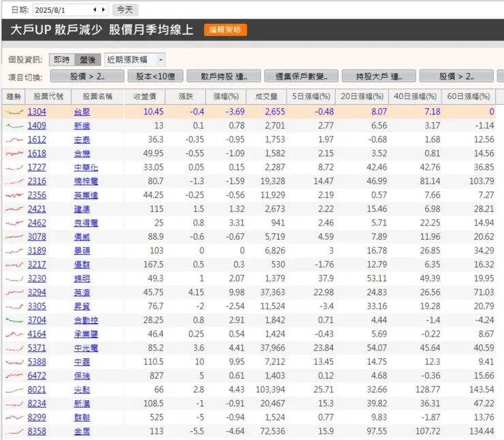Click volume cell 103,394

click(x=270, y=390)
